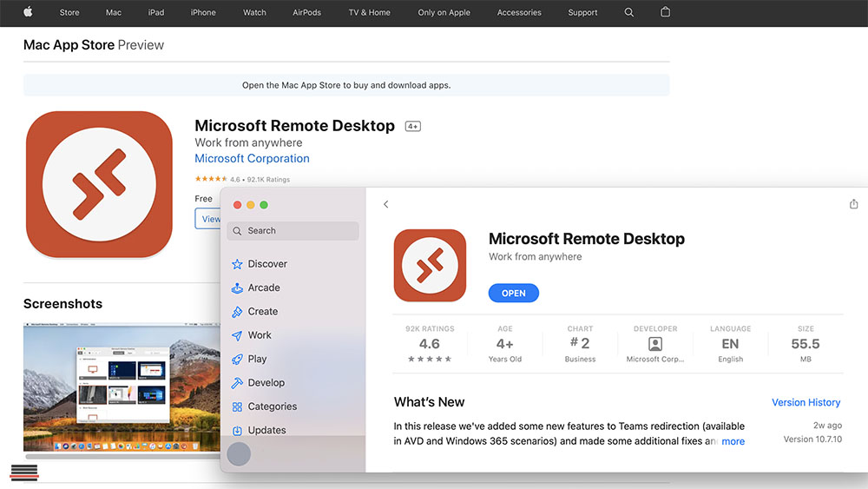This screenshot has width=868, height=489.
Task: Click the Arcade joystick icon in sidebar
Action: coord(237,288)
